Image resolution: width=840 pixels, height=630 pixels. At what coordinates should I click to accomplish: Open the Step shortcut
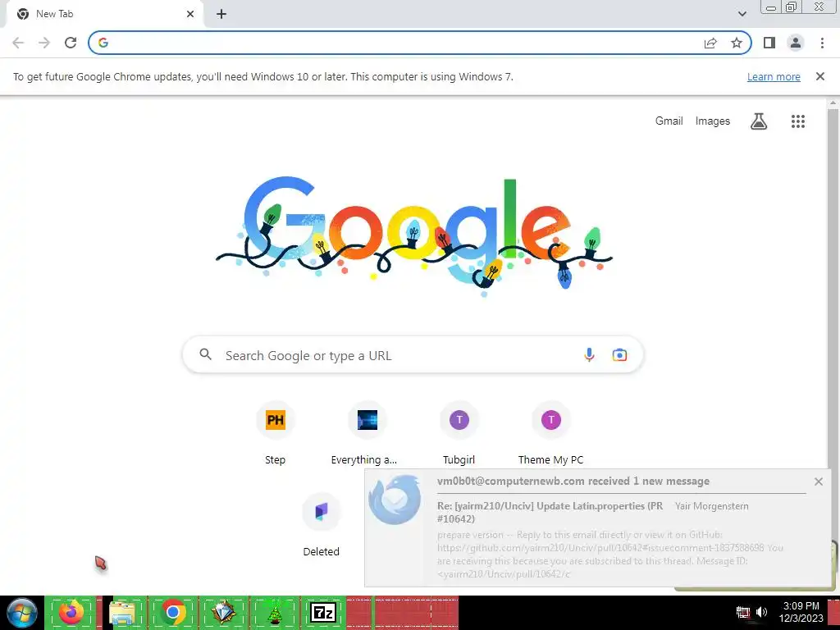276,434
